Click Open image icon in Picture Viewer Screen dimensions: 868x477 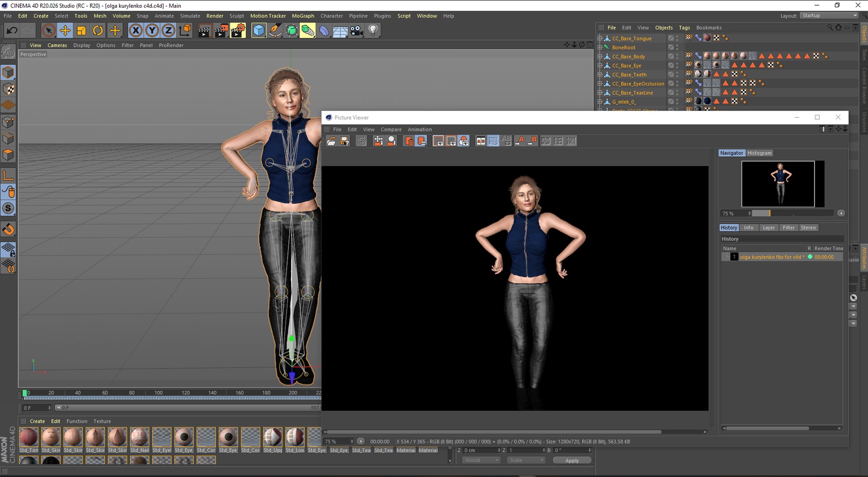tap(331, 141)
